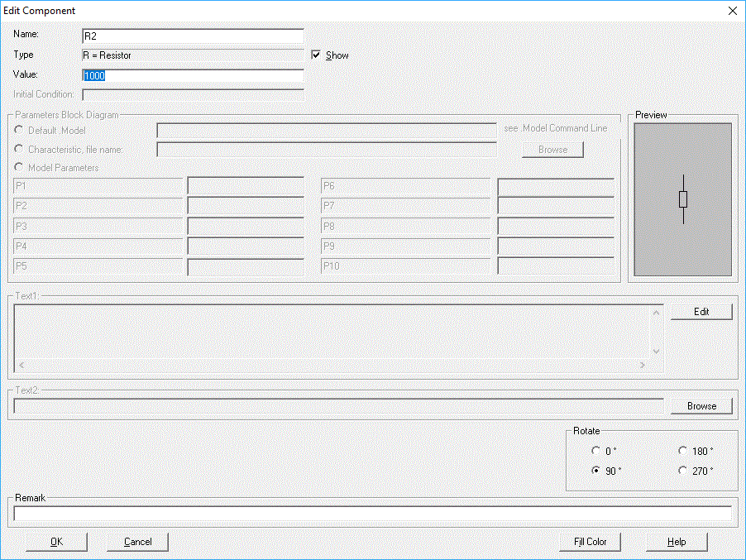This screenshot has width=746, height=560.
Task: Click the P1 parameter value field
Action: tap(246, 185)
